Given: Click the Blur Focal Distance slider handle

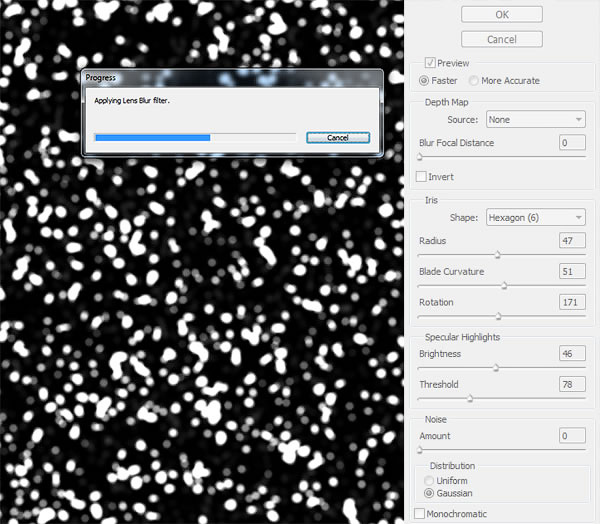Looking at the screenshot, I should [420, 157].
